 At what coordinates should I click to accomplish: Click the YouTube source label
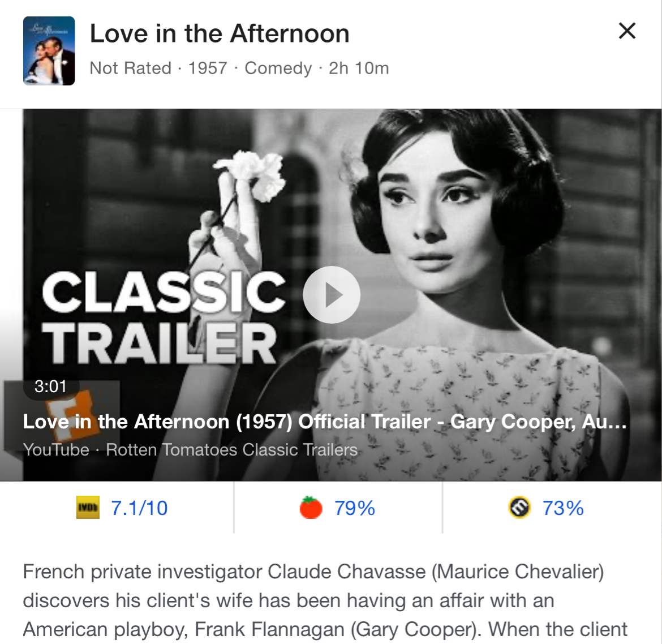(55, 450)
